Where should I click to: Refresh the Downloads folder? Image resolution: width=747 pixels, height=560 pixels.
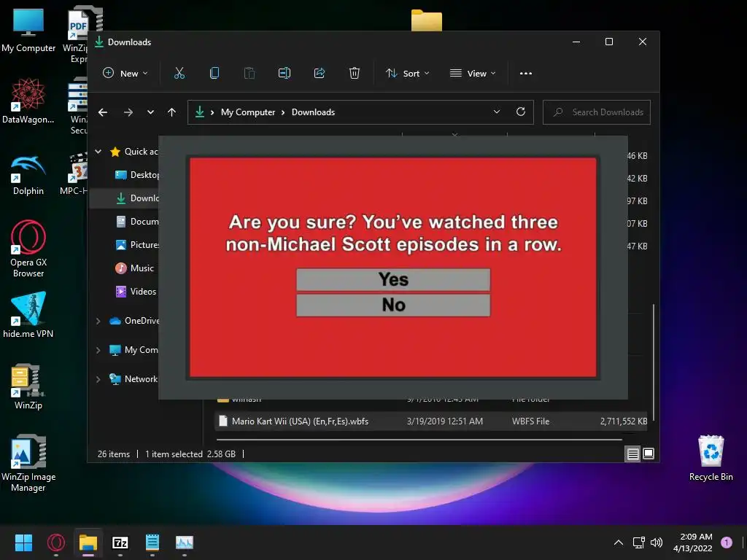pyautogui.click(x=521, y=112)
